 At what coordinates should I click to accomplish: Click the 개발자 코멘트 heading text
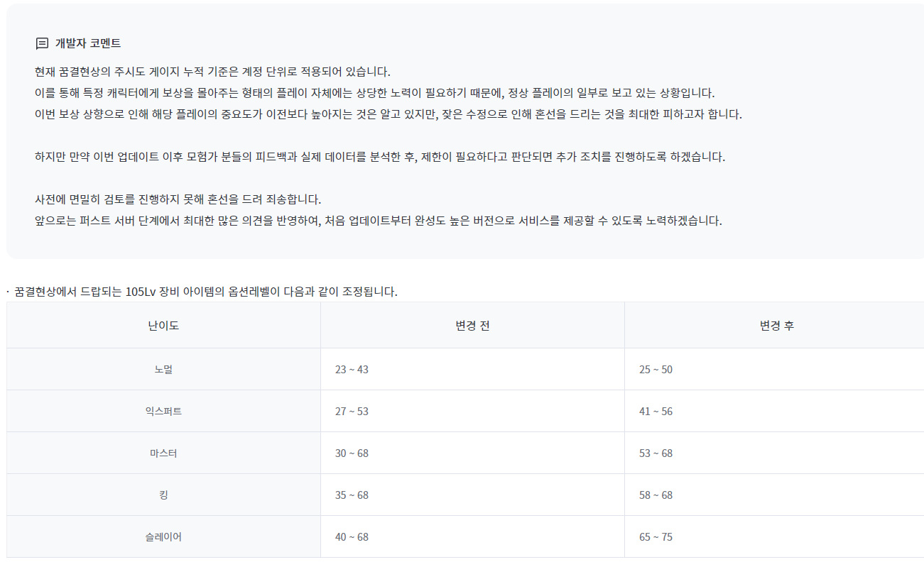(88, 43)
